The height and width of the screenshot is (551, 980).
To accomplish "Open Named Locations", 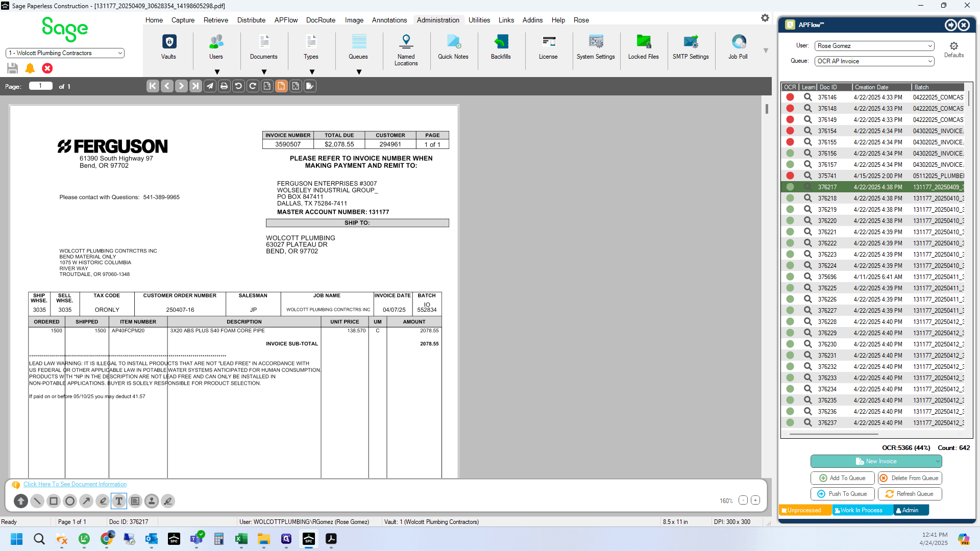I will click(x=406, y=49).
